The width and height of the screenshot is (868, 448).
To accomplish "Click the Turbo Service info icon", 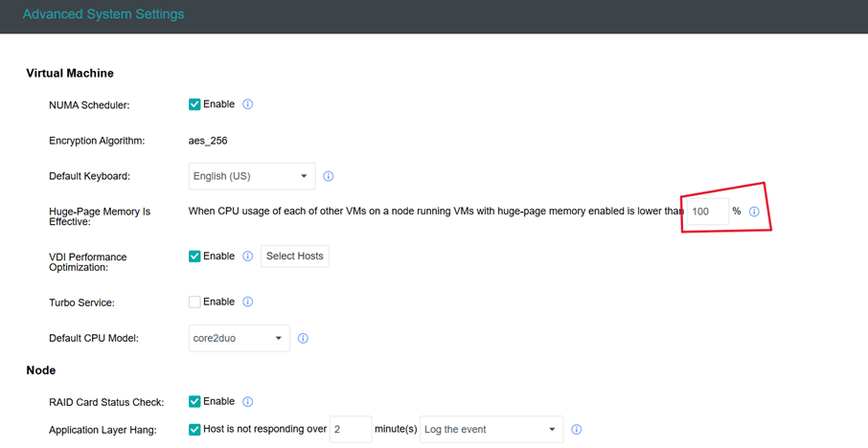I will click(x=247, y=302).
